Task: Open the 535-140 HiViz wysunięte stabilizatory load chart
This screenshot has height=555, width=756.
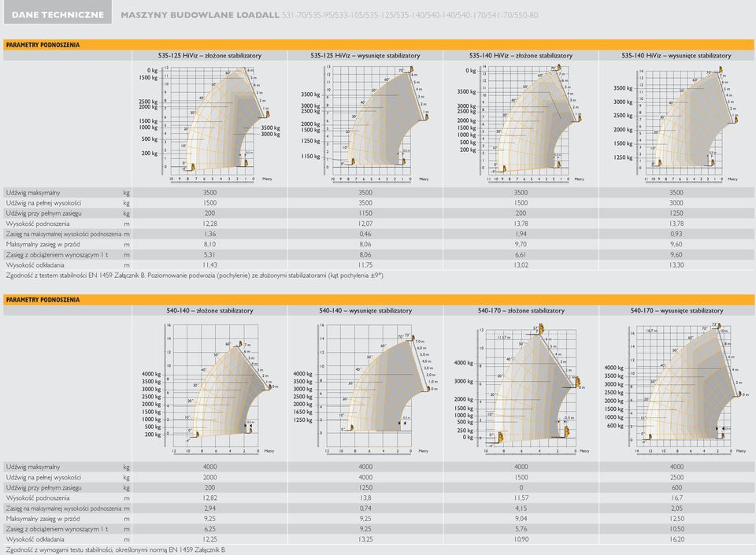Action: pos(676,124)
